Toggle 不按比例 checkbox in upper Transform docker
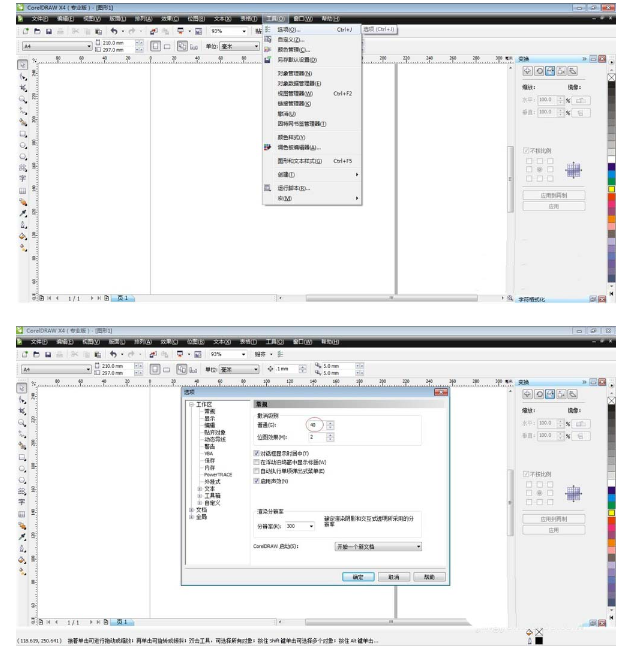 point(526,150)
